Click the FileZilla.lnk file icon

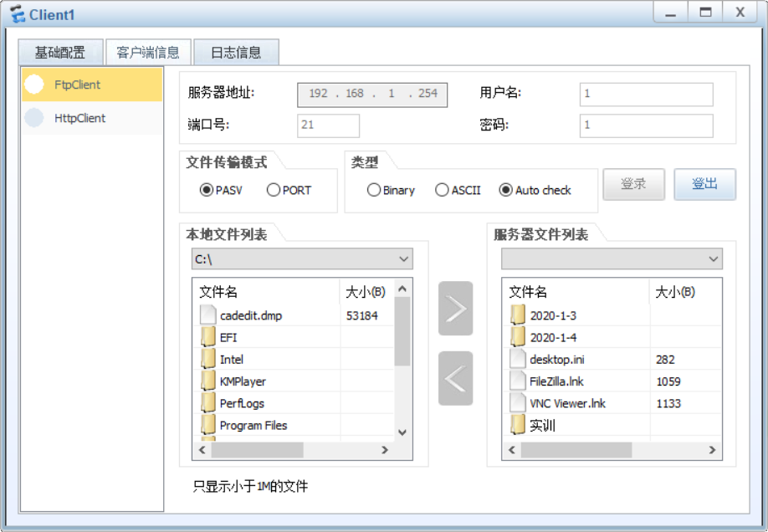point(518,381)
